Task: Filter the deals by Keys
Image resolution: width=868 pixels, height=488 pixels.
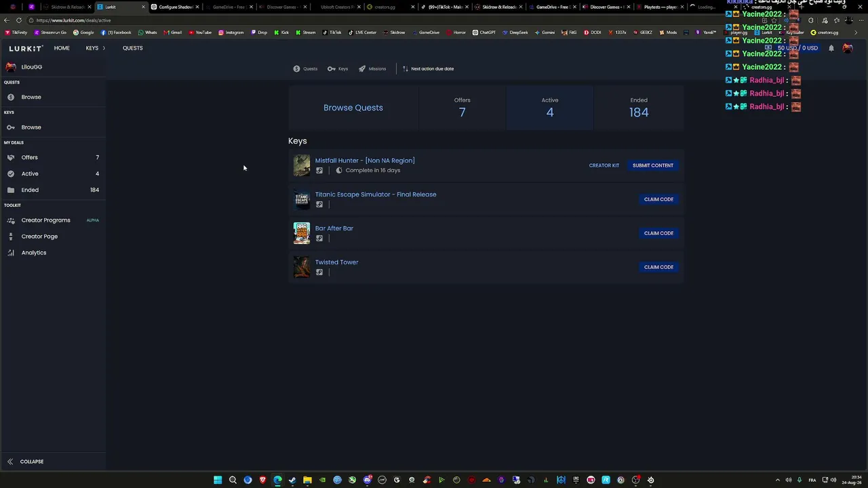Action: coord(338,68)
